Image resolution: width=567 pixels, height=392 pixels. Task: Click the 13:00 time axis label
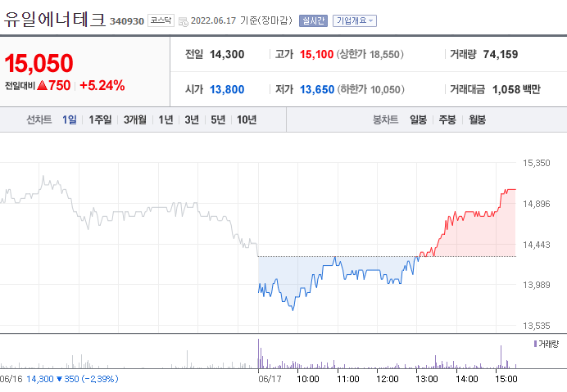pyautogui.click(x=427, y=379)
